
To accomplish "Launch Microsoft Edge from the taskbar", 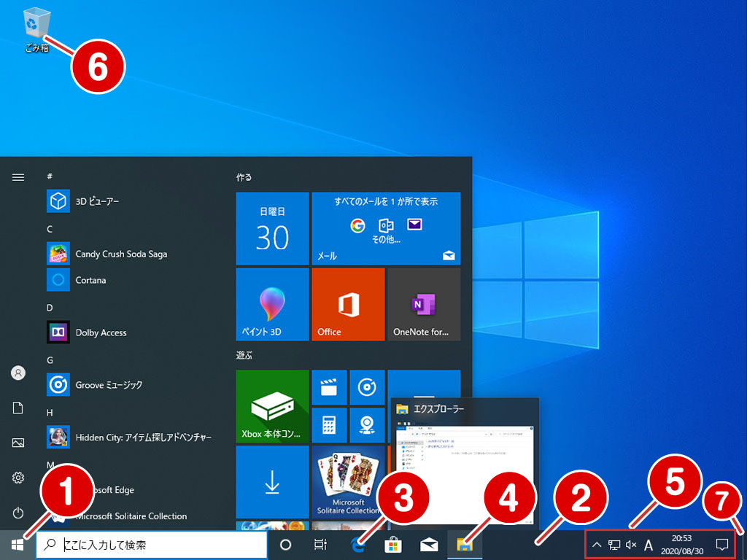I will (357, 545).
